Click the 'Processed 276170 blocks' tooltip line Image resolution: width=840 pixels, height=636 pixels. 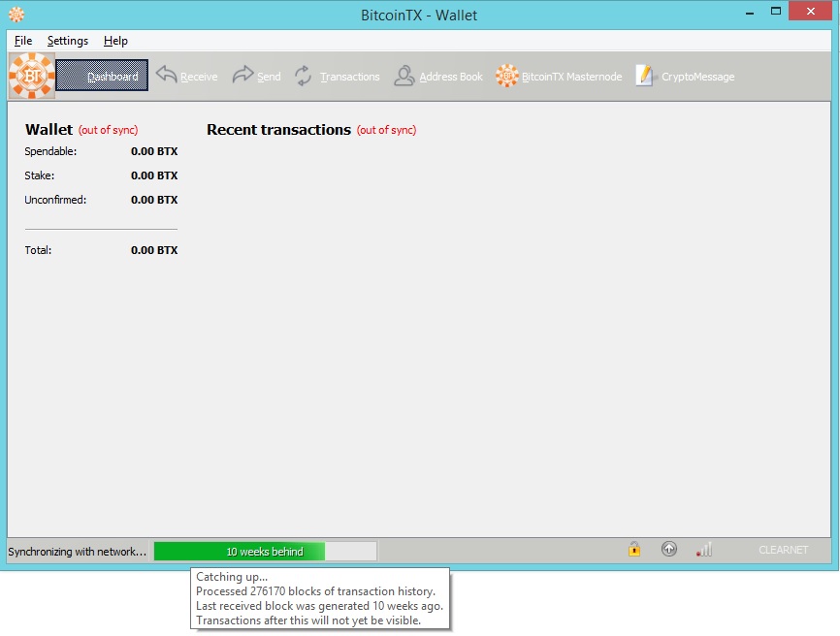[315, 591]
